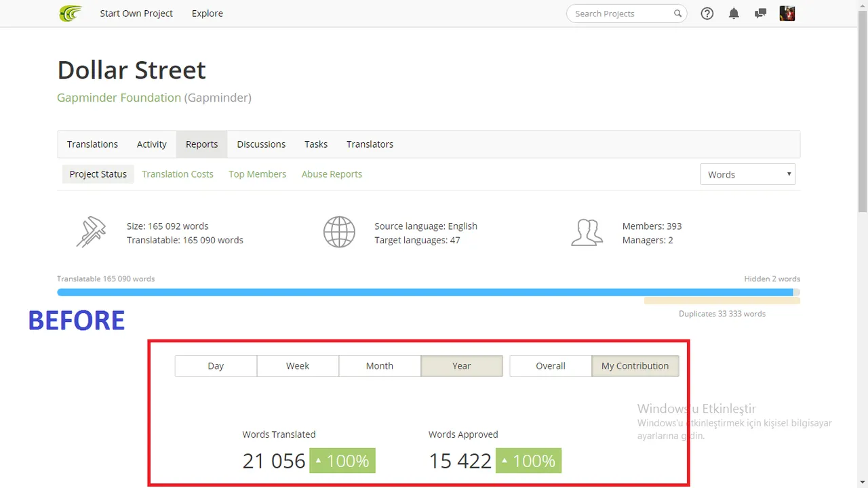Click the caliper project size icon
This screenshot has height=488, width=868.
click(x=91, y=232)
